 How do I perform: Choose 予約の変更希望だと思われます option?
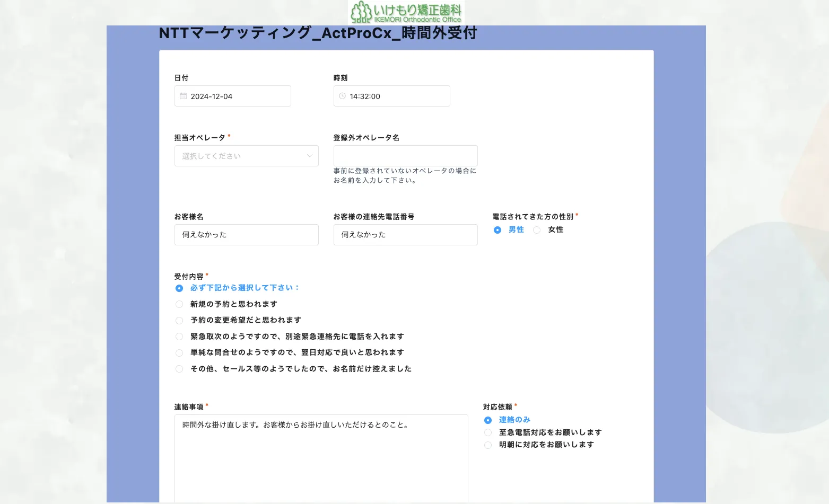tap(179, 321)
